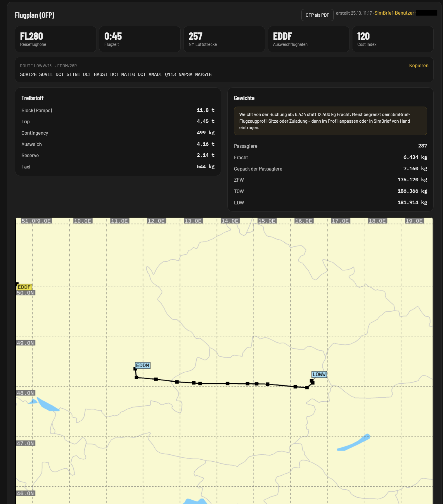Click the Flugplan (OFP) title
Image resolution: width=443 pixels, height=504 pixels.
point(35,15)
